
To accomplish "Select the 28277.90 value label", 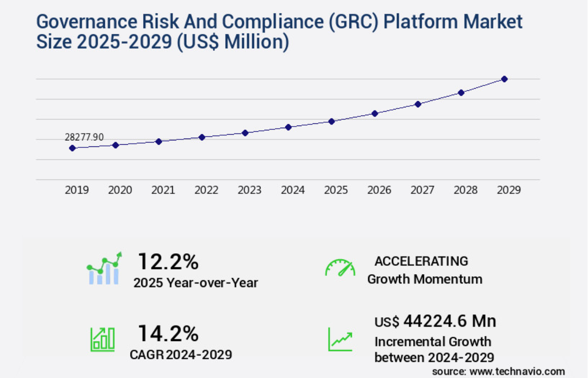I will 84,137.
